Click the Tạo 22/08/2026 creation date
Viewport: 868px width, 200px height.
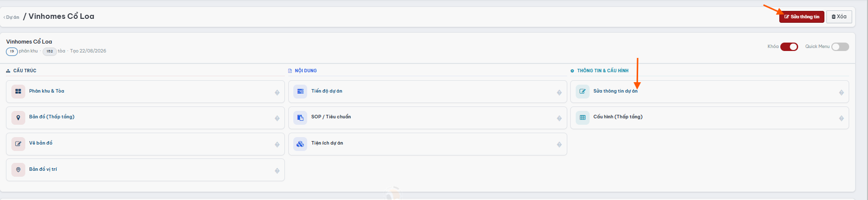(88, 51)
